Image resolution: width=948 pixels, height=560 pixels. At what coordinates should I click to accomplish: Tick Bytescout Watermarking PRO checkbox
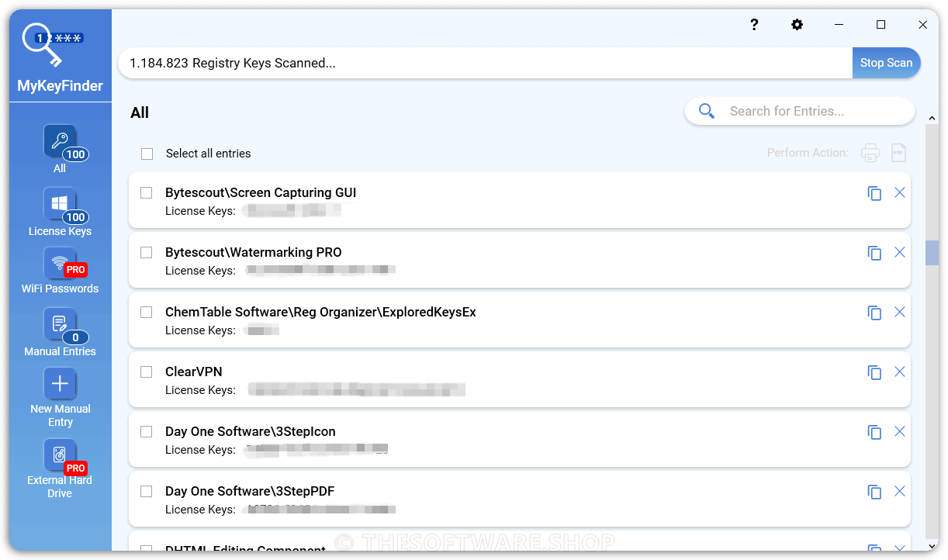click(x=146, y=252)
